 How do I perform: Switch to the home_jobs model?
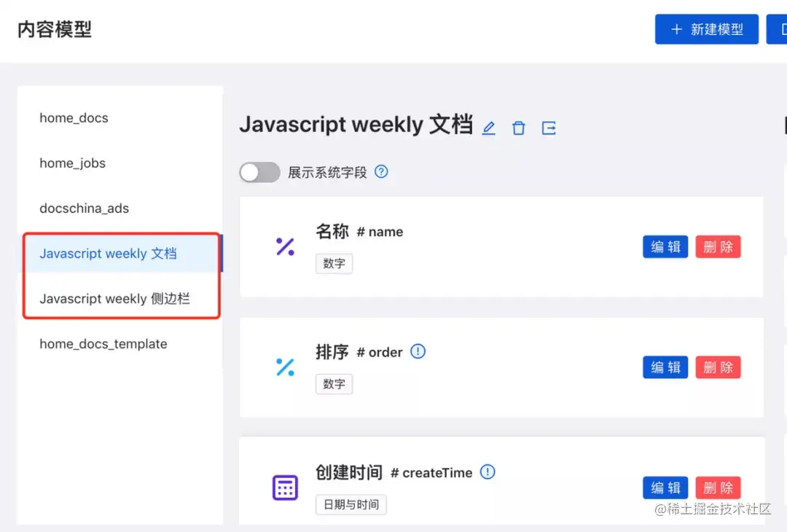tap(72, 163)
